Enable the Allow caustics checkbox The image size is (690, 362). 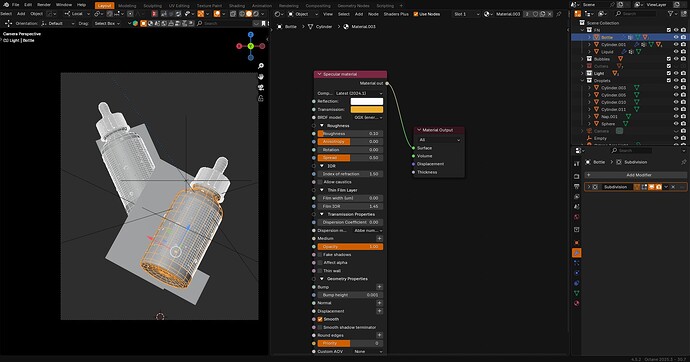point(320,182)
